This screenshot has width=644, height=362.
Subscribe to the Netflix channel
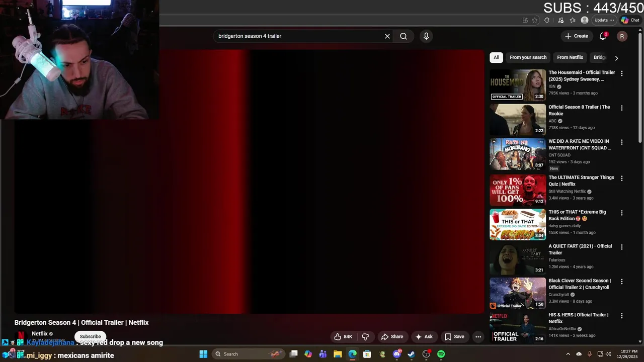point(90,336)
